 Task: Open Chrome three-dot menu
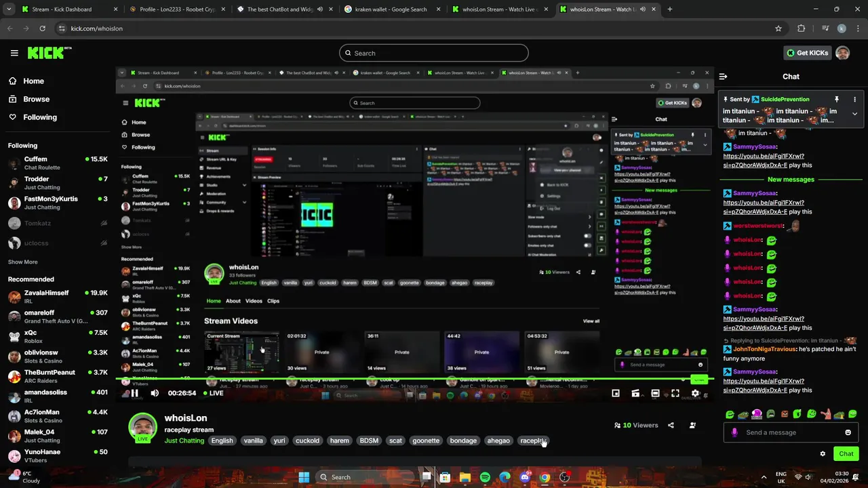click(x=857, y=28)
